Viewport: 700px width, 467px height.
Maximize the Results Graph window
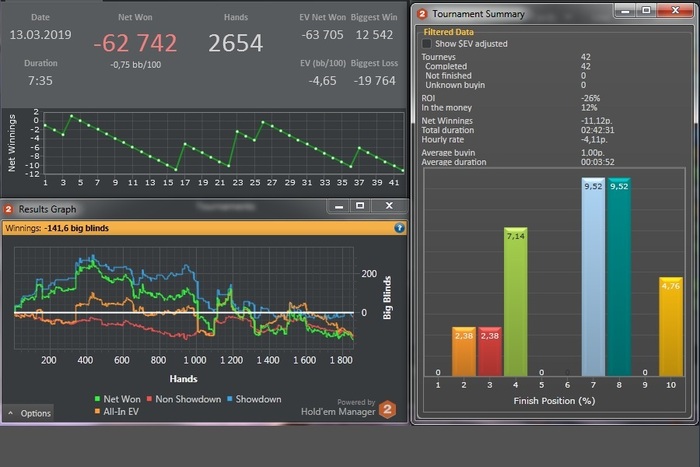click(360, 206)
